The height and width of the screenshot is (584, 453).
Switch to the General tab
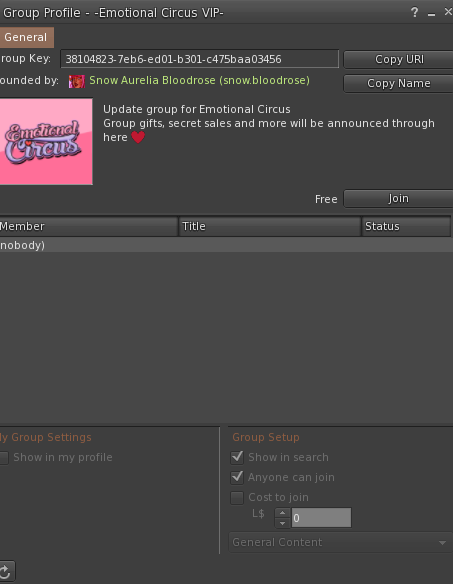pos(26,37)
